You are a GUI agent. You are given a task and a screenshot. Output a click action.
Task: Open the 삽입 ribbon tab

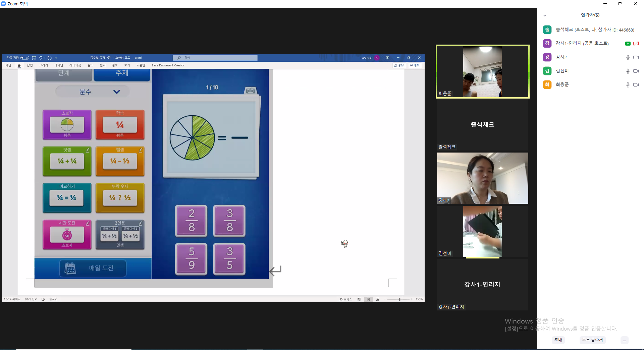click(x=30, y=65)
